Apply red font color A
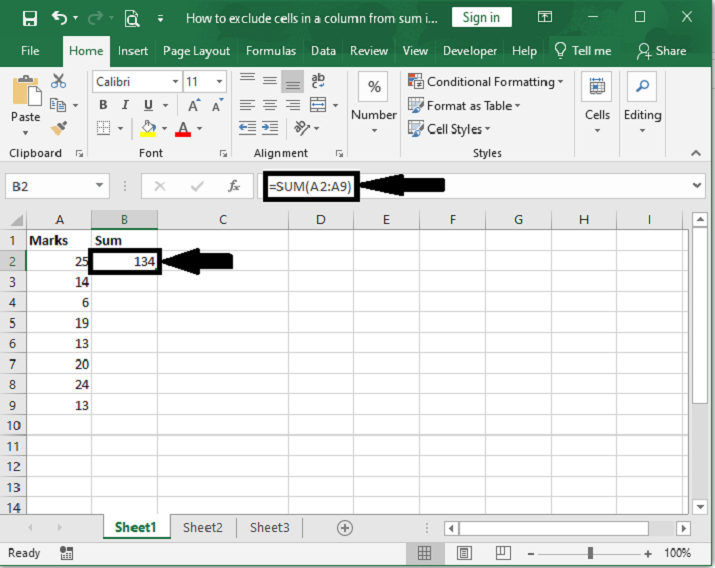Image resolution: width=715 pixels, height=568 pixels. pos(183,129)
